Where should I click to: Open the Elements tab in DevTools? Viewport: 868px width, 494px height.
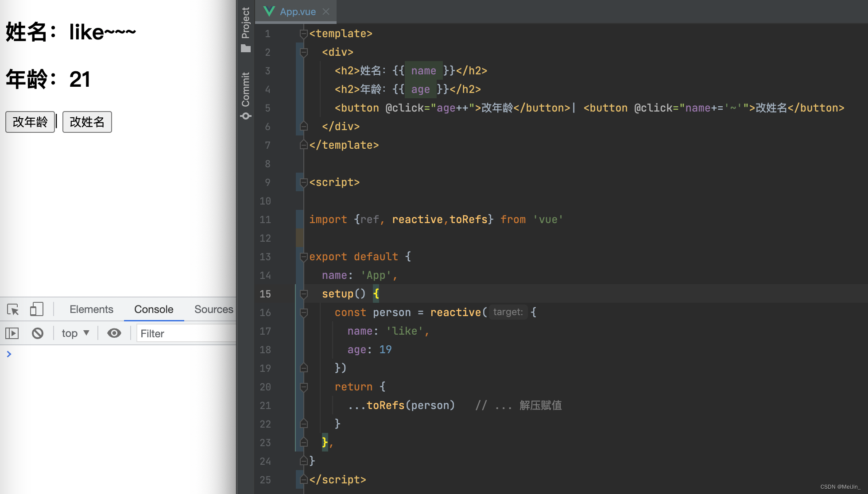click(x=91, y=309)
